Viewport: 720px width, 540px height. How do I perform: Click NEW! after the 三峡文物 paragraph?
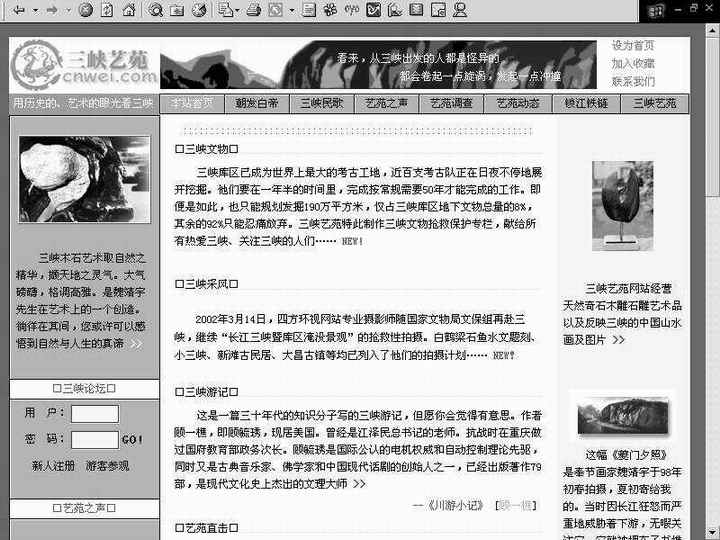click(353, 241)
